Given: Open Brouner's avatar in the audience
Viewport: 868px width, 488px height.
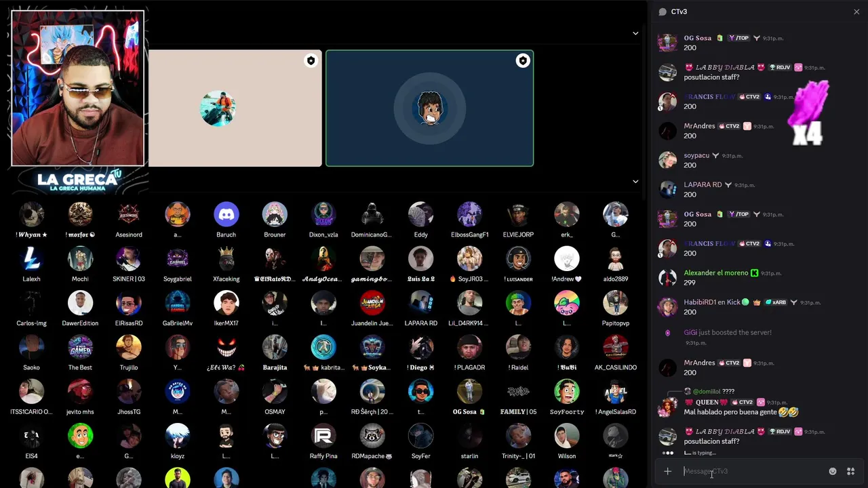Looking at the screenshot, I should [x=275, y=214].
